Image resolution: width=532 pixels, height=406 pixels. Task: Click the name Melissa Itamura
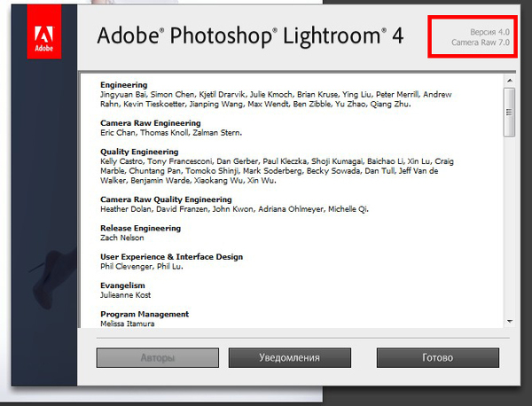[x=127, y=324]
